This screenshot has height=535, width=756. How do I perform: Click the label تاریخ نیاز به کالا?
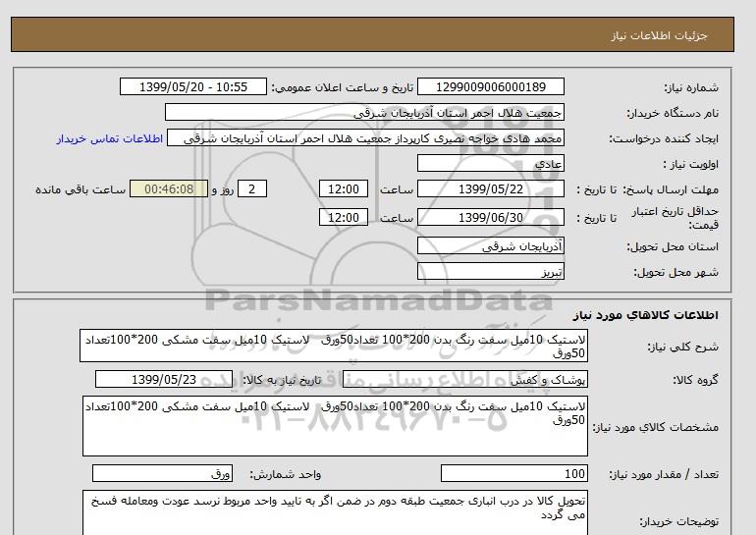282,380
